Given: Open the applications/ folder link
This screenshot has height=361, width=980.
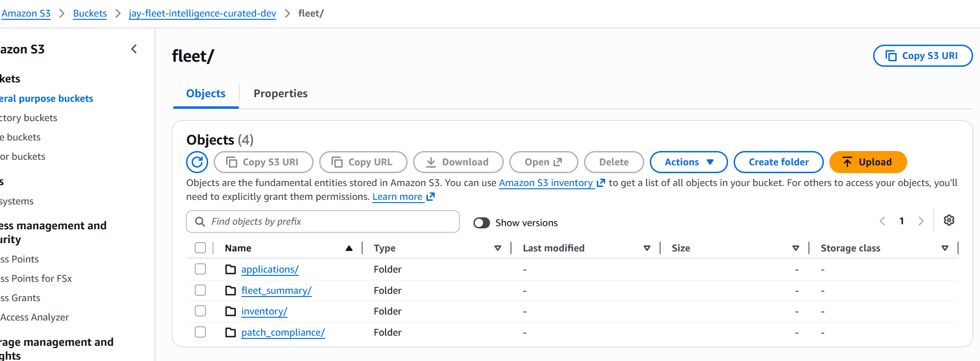Looking at the screenshot, I should 270,269.
